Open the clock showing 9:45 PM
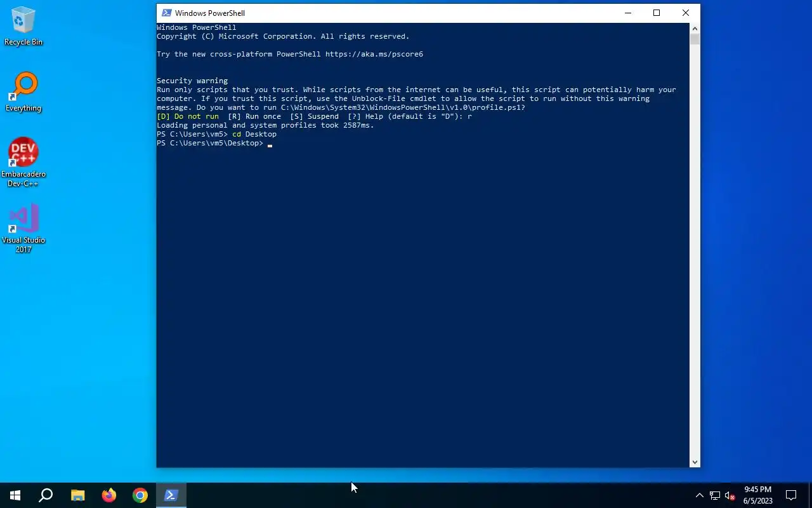This screenshot has height=508, width=812. click(757, 495)
